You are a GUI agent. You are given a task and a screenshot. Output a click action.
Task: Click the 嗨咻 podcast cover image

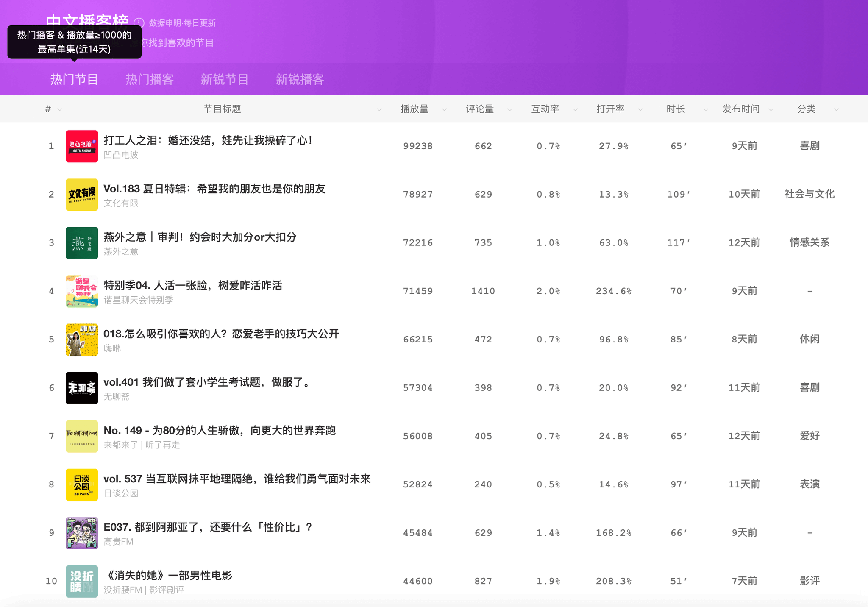(x=82, y=340)
